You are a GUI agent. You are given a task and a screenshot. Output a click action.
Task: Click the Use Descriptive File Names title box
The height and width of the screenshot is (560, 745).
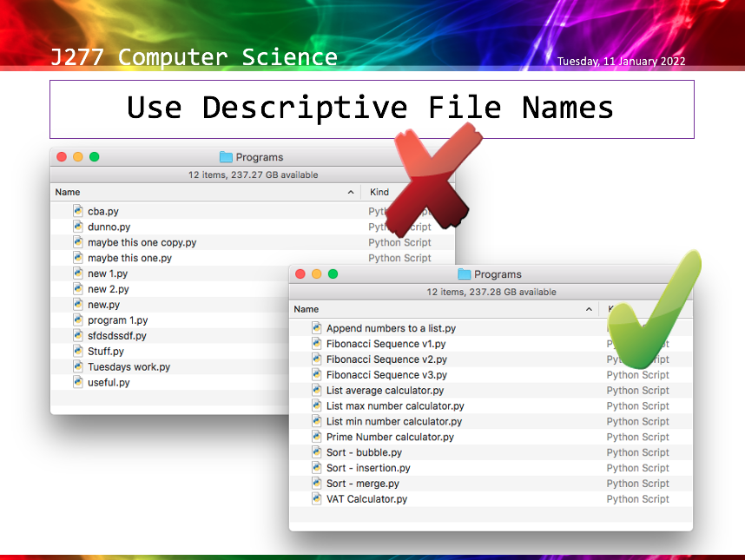(371, 109)
